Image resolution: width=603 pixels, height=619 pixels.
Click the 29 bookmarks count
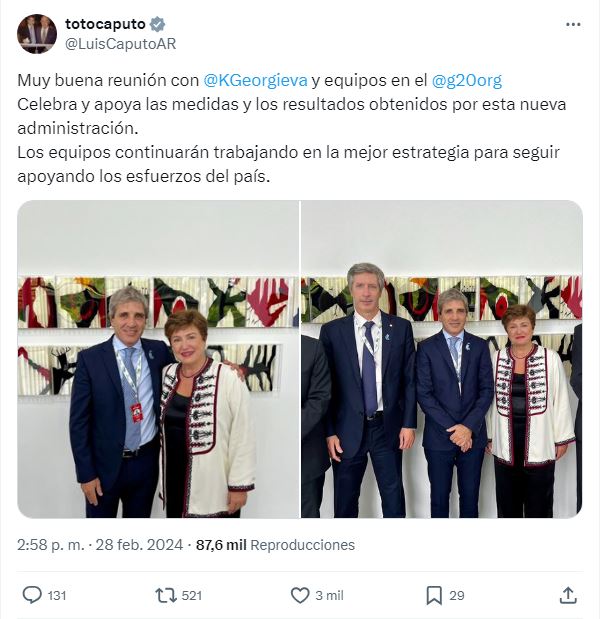(x=456, y=595)
